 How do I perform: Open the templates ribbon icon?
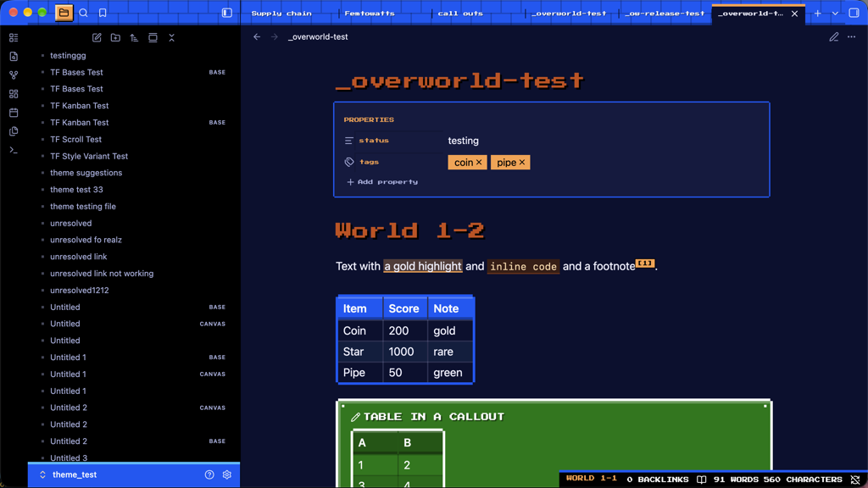(14, 131)
